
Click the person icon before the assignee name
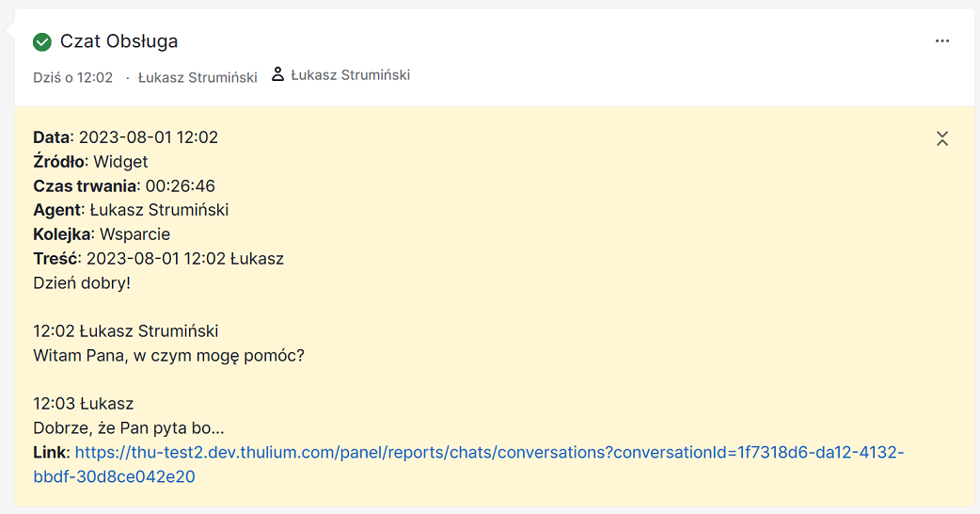[x=277, y=74]
